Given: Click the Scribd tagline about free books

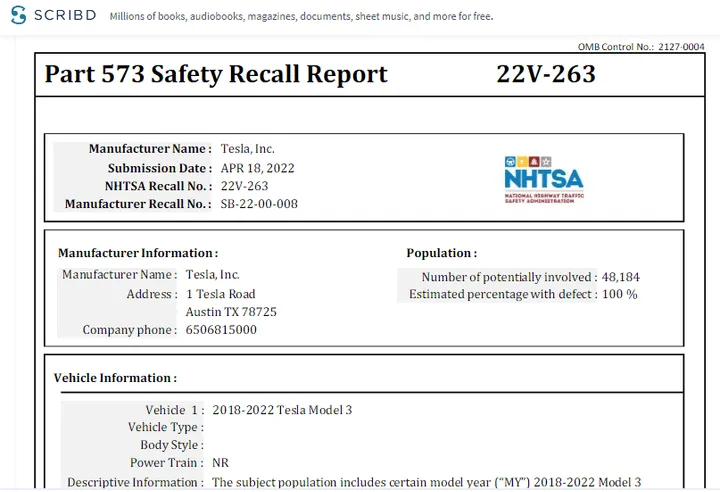Looking at the screenshot, I should [x=301, y=17].
